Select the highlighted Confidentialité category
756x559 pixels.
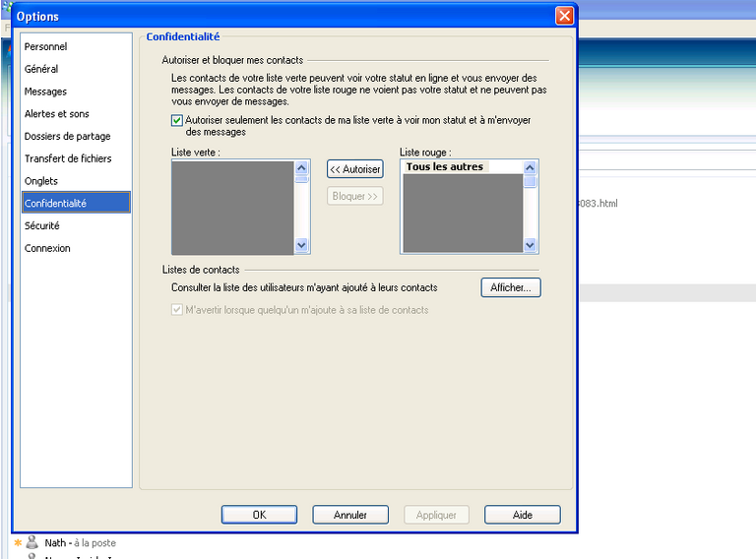pyautogui.click(x=76, y=203)
